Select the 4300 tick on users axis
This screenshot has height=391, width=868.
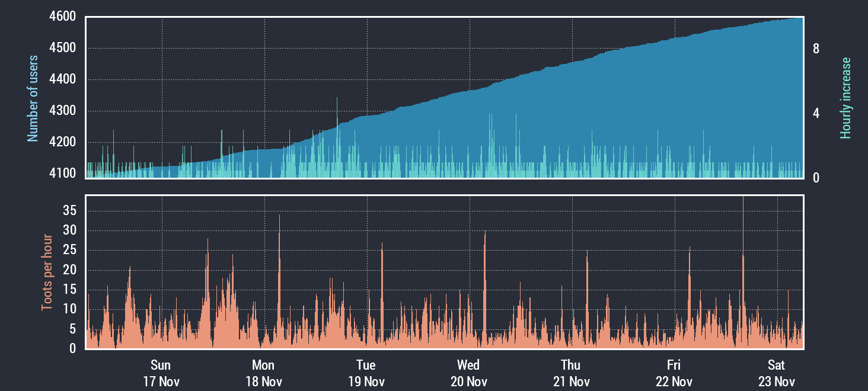pyautogui.click(x=62, y=111)
